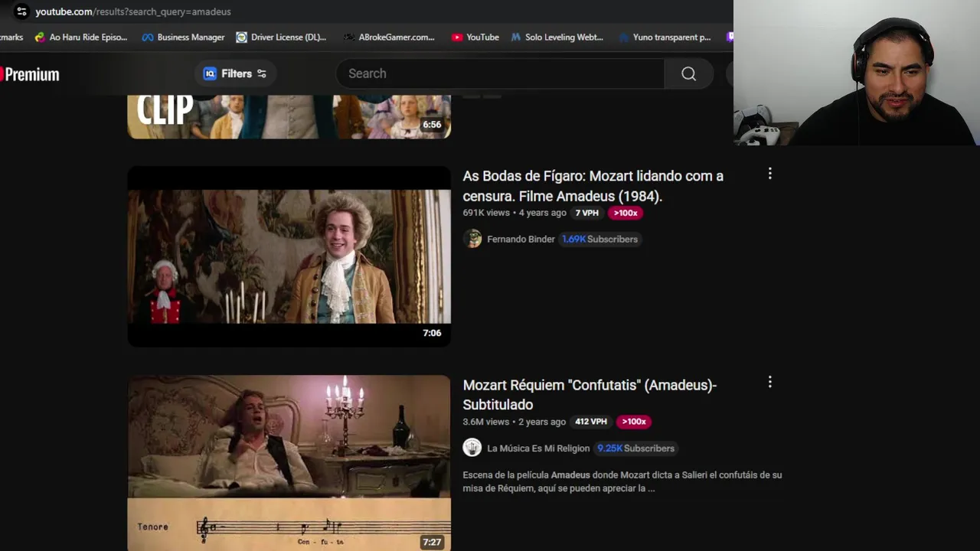Click the 1.69K Subscribers badge

599,239
